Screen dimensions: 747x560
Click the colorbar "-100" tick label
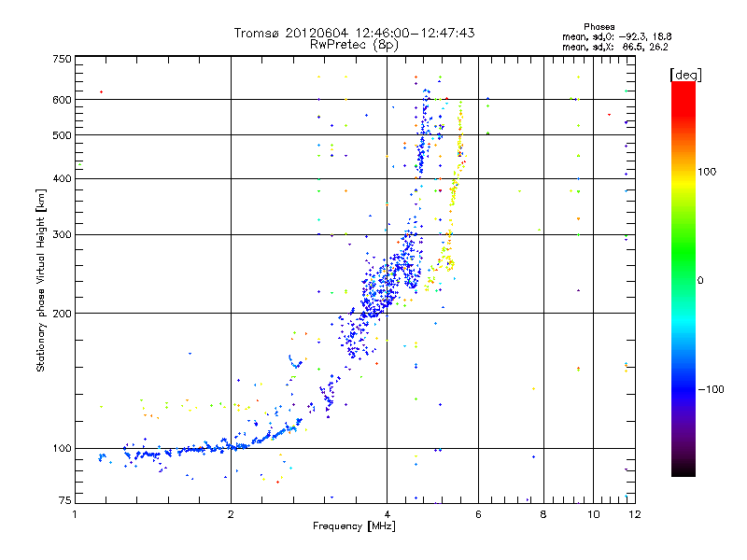pyautogui.click(x=711, y=389)
